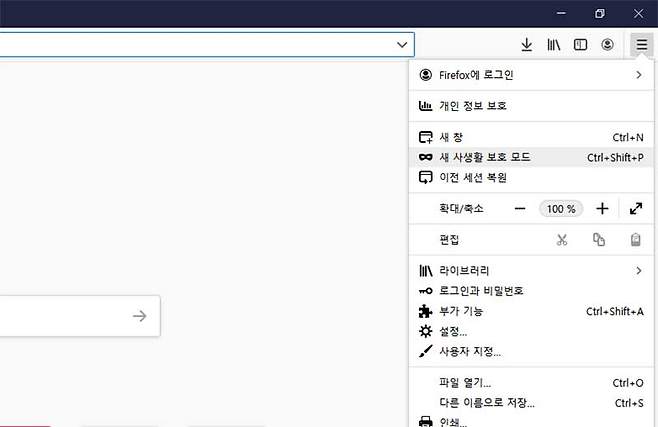Select '인쇄...' print menu item
This screenshot has width=658, height=427.
tap(531, 420)
